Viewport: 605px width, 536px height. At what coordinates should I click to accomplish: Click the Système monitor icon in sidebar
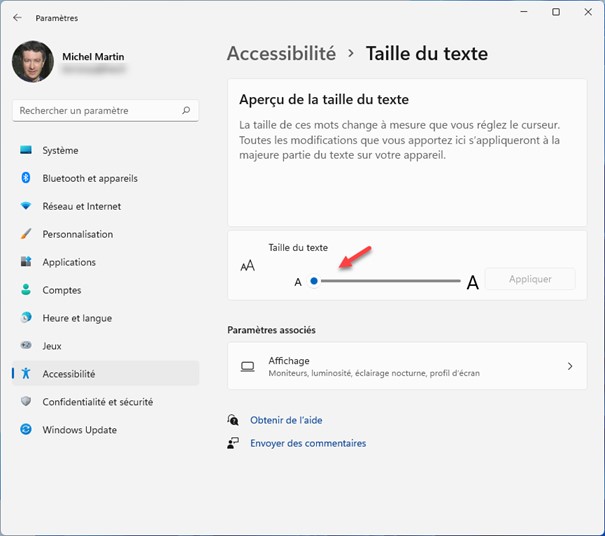tap(26, 150)
